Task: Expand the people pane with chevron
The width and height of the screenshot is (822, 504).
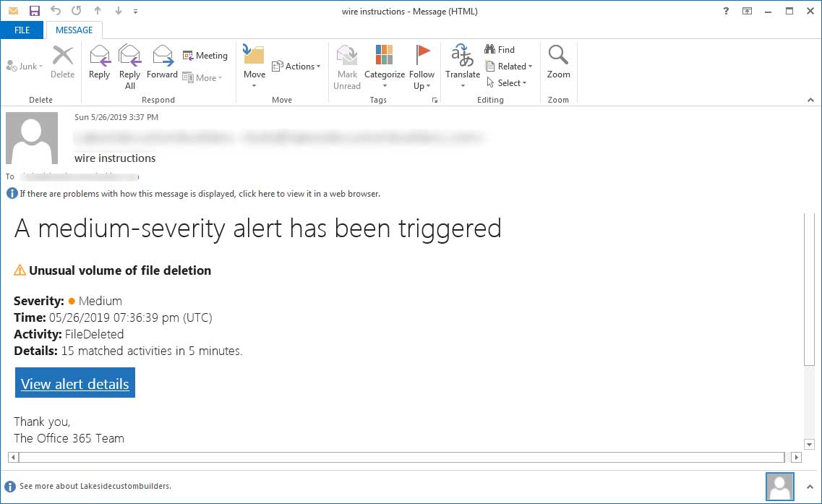Action: click(x=810, y=487)
